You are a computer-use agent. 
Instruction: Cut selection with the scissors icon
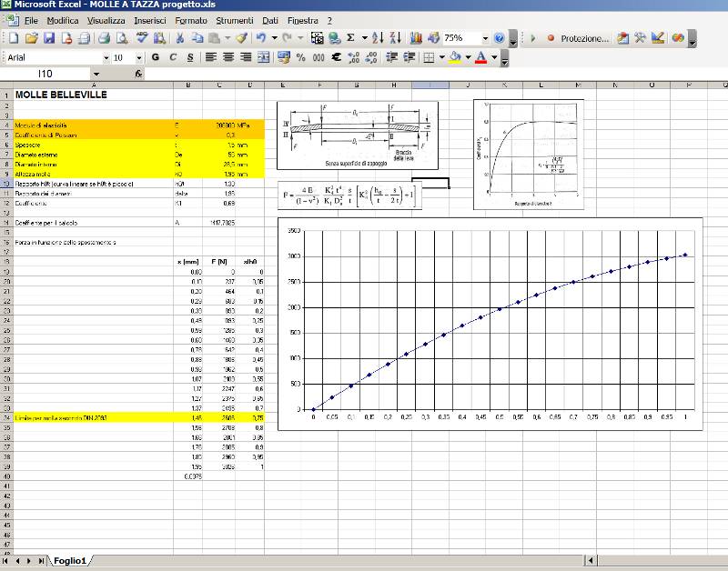(x=180, y=38)
